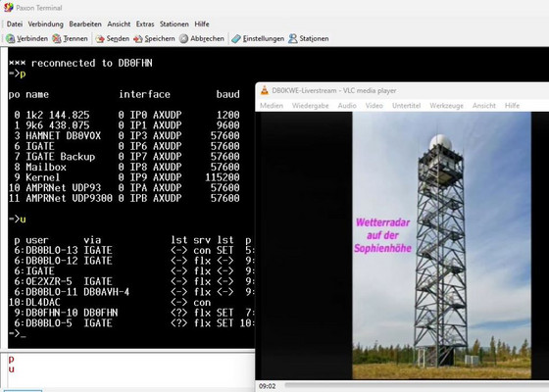
Task: Click the 'interface' column header
Action: 145,94
